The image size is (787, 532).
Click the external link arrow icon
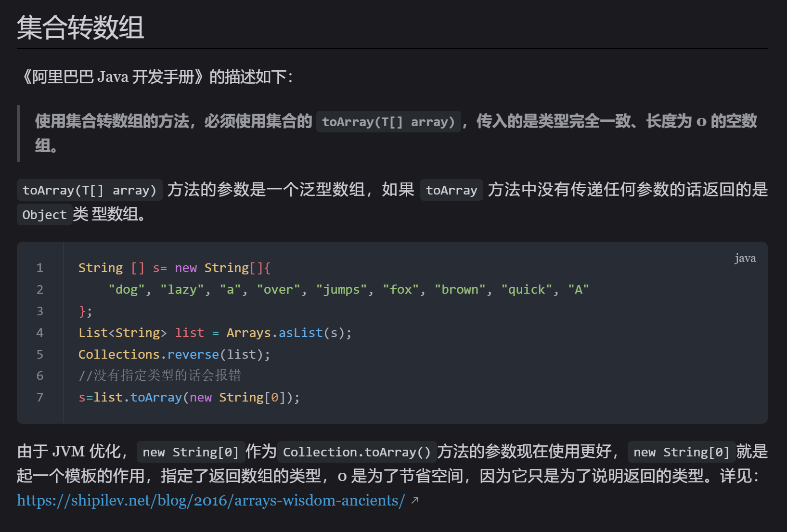[415, 501]
